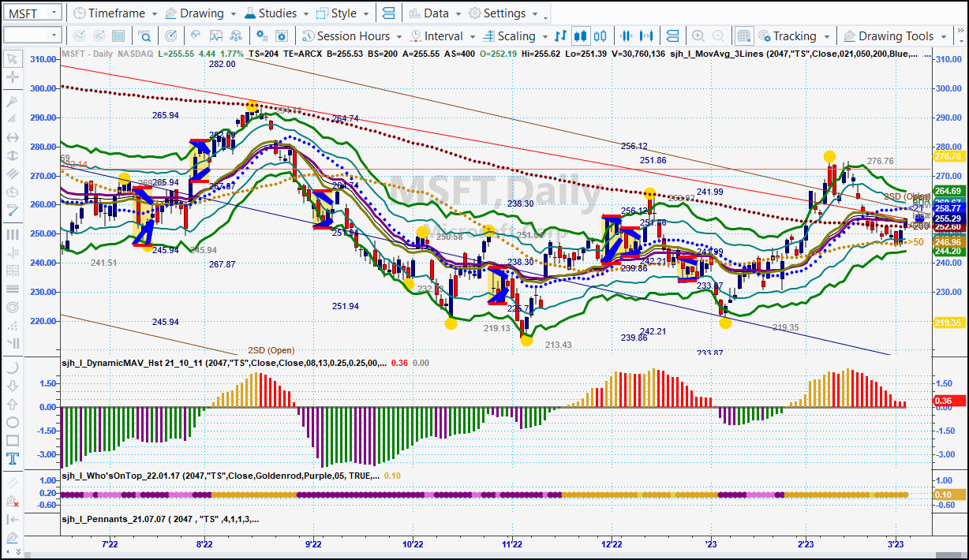Toggle the up-down arrows bar chart style
Viewport: 969px width, 560px height.
[x=561, y=35]
